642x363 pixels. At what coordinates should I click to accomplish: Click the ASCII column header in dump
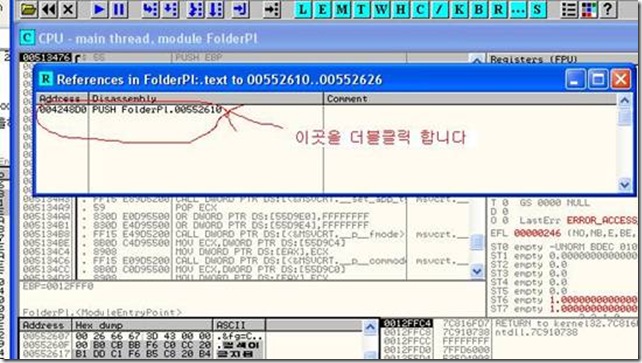tap(239, 325)
